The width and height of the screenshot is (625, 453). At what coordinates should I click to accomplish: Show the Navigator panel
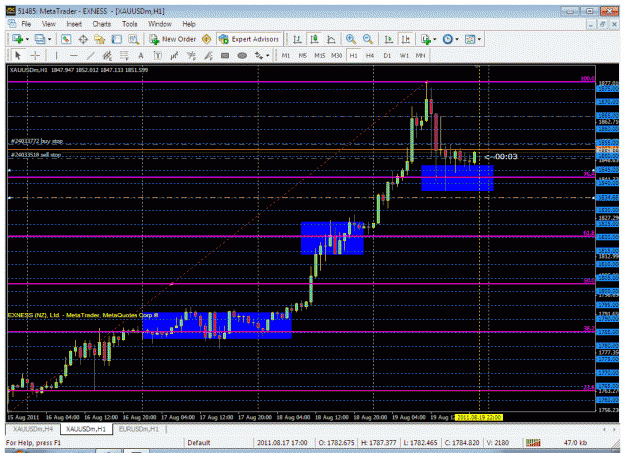point(100,39)
